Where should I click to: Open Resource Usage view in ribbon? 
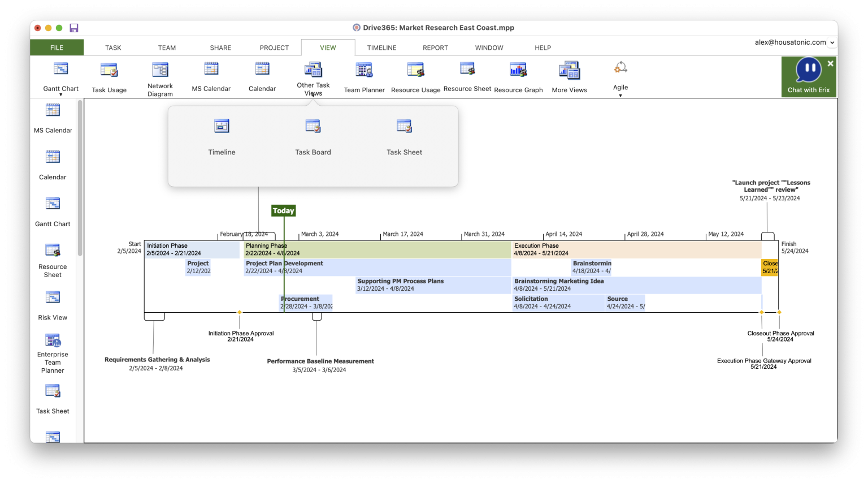[x=415, y=77]
